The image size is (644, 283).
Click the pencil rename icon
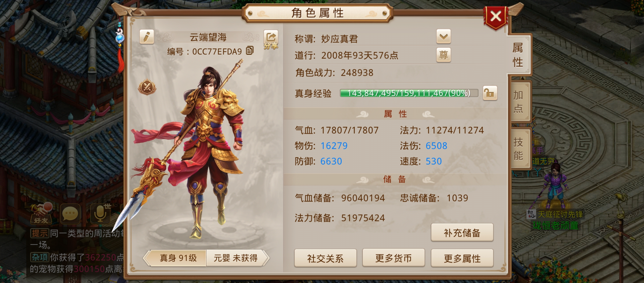pyautogui.click(x=147, y=37)
